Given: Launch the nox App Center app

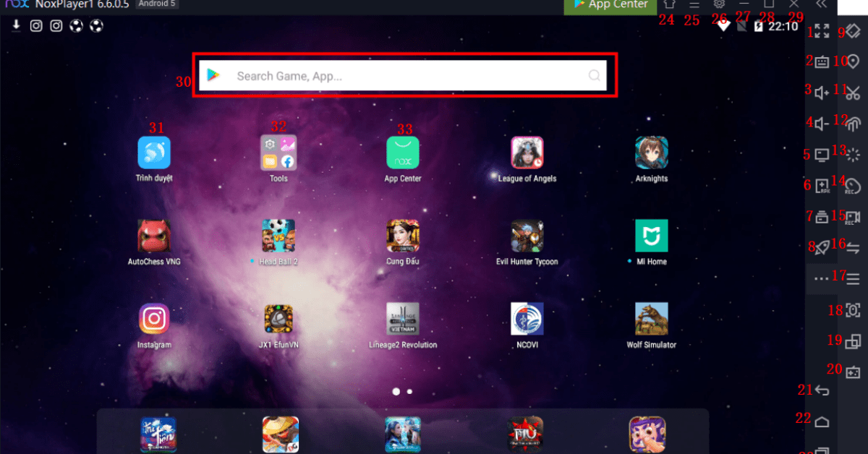Looking at the screenshot, I should pos(403,153).
